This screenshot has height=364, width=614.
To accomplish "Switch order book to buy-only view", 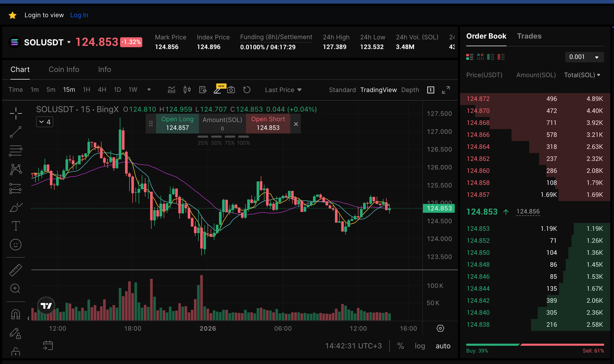I will coord(491,57).
